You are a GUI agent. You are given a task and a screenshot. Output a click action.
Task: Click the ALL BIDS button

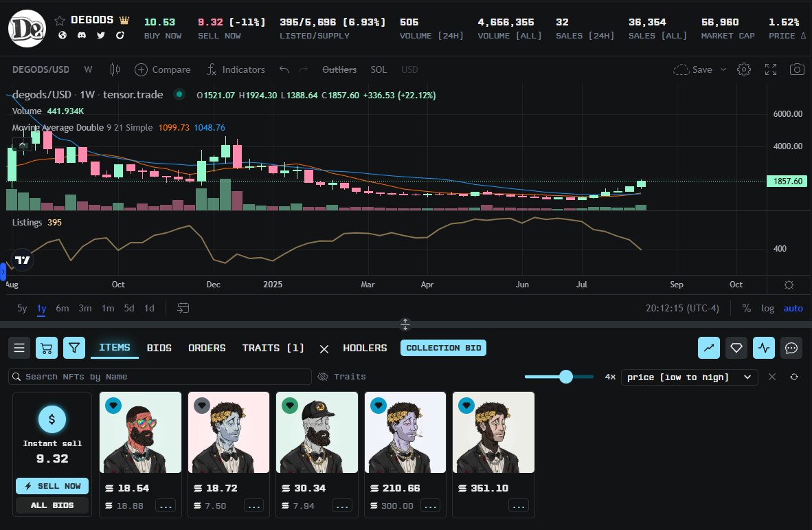point(52,505)
